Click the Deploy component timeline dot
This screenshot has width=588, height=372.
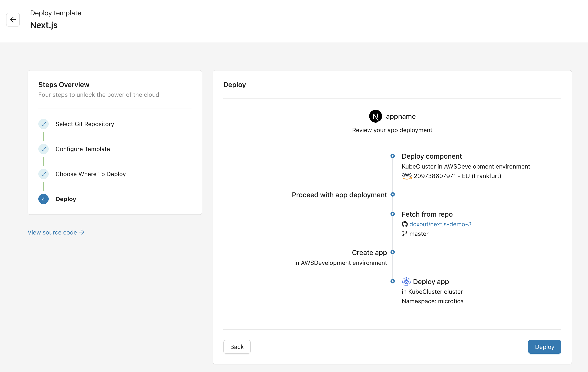(393, 156)
